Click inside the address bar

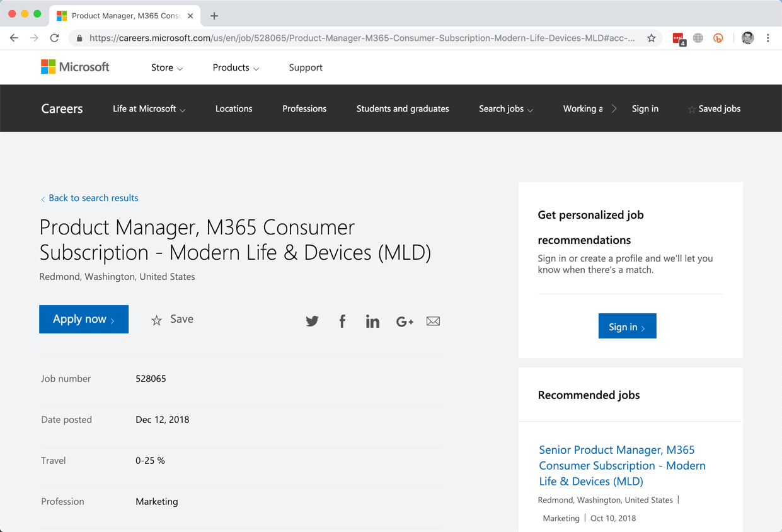315,38
